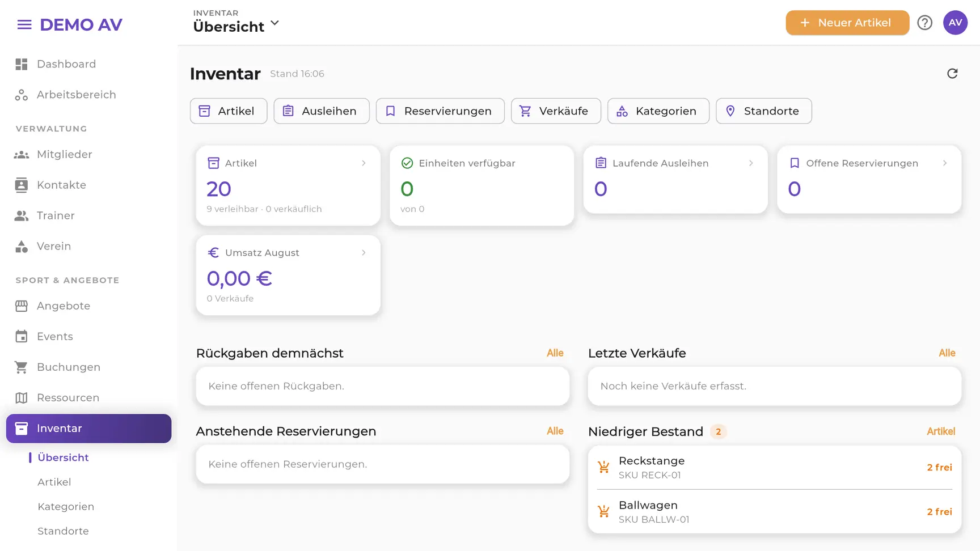The height and width of the screenshot is (551, 980).
Task: Open the Ausleihen quick-link button
Action: [x=322, y=111]
